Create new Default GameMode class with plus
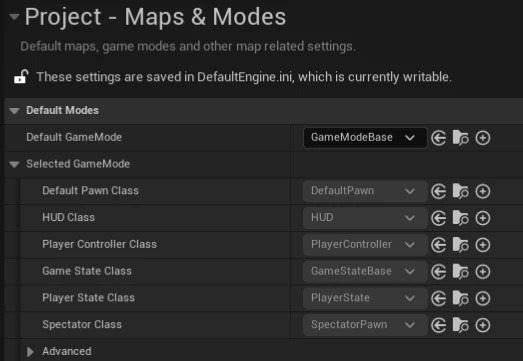This screenshot has width=523, height=361. tap(483, 138)
